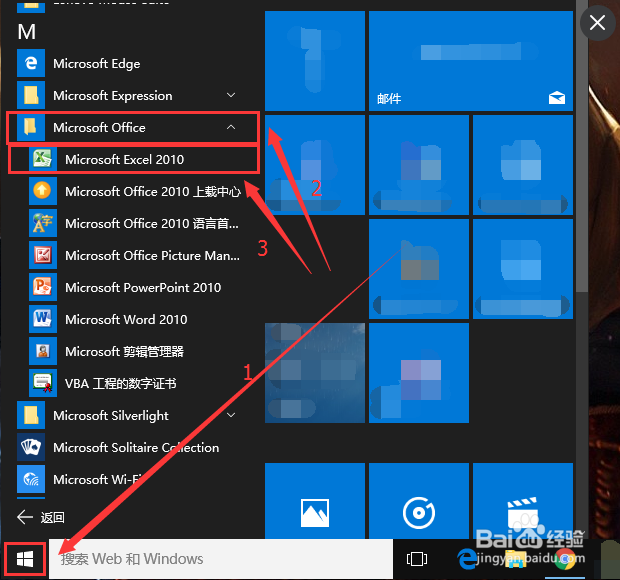
Task: Launch Chrome from the taskbar
Action: click(x=565, y=559)
